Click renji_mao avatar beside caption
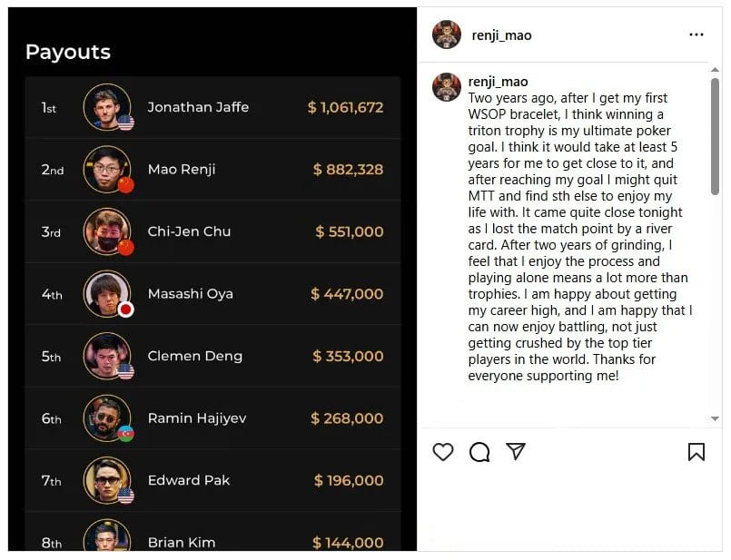Screen dimensions: 731x560 click(447, 87)
